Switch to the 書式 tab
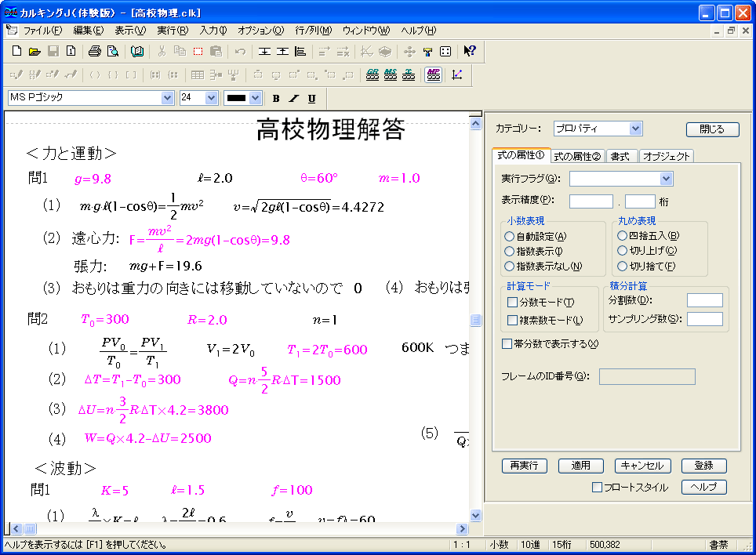This screenshot has width=756, height=555. (620, 156)
